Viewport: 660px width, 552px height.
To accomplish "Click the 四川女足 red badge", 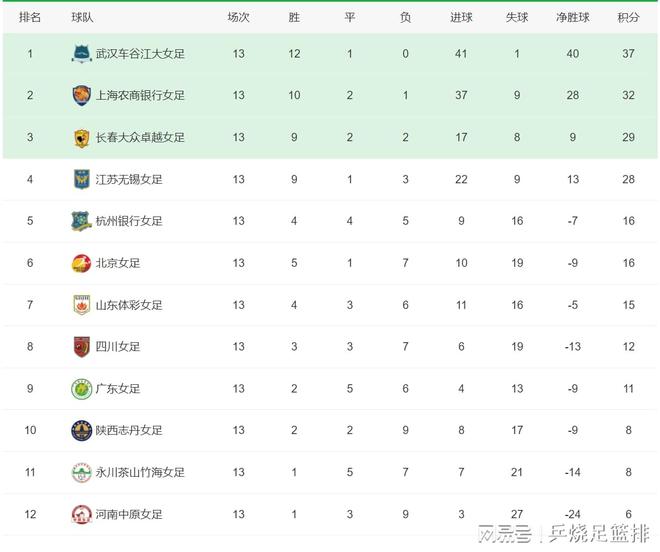I will pyautogui.click(x=82, y=347).
